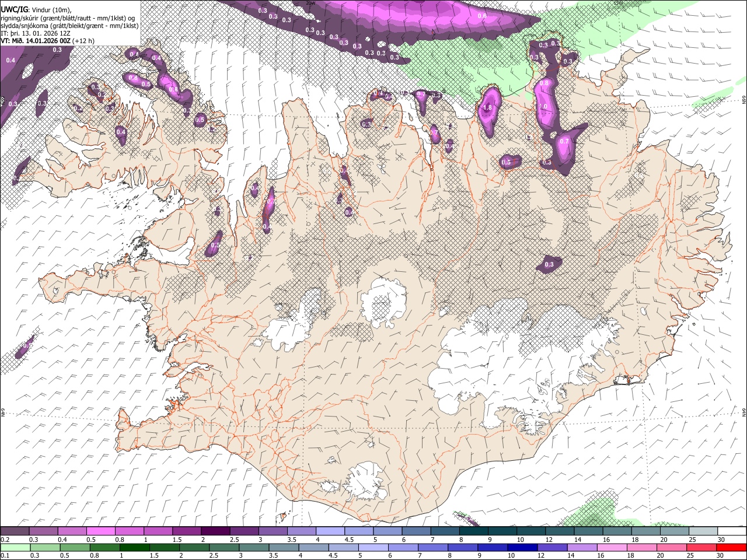This screenshot has width=747, height=560.
Task: Select the light pink swatch between 16 and 18
Action: (x=611, y=547)
